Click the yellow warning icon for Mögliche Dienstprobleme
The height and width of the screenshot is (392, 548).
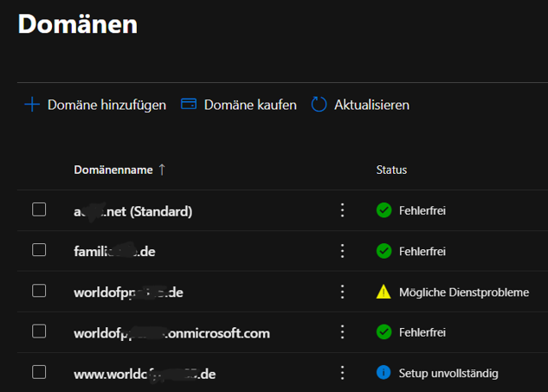coord(384,292)
